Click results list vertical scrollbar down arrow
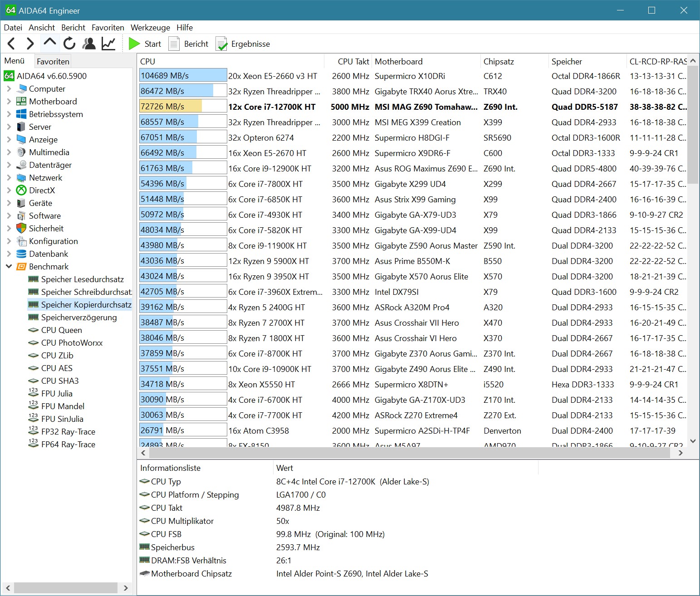Screen dimensions: 700x596 tap(693, 440)
